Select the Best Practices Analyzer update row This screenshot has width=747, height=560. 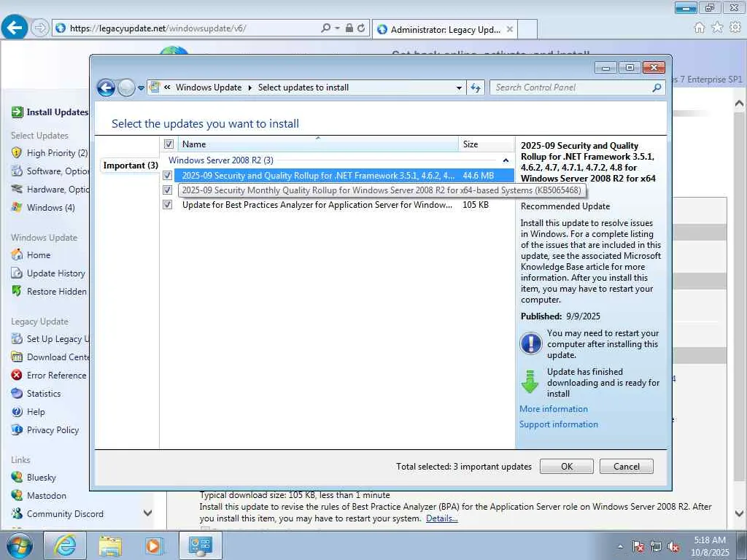click(338, 205)
